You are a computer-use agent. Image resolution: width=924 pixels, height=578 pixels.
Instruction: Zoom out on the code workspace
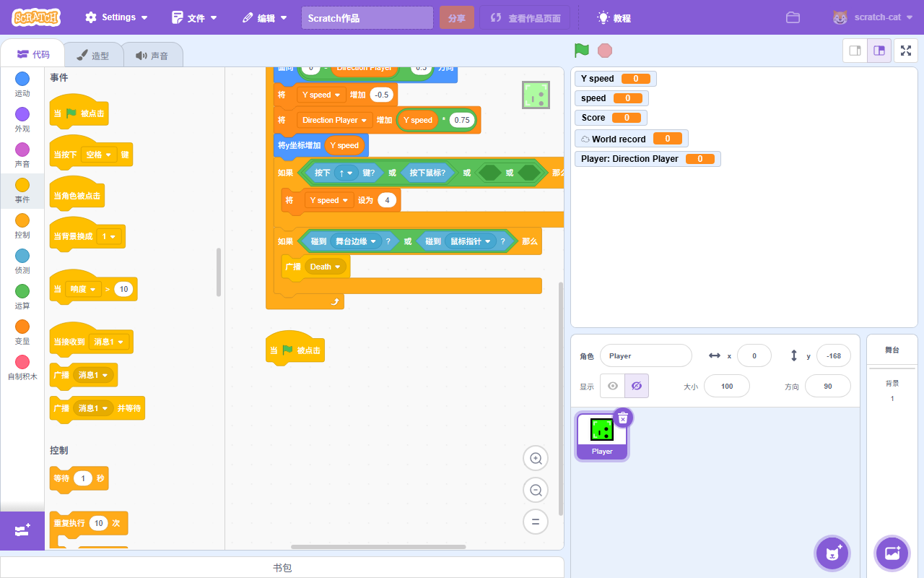536,490
